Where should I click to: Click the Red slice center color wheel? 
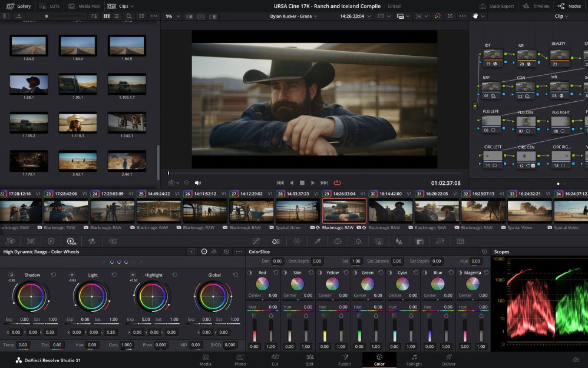click(x=262, y=284)
